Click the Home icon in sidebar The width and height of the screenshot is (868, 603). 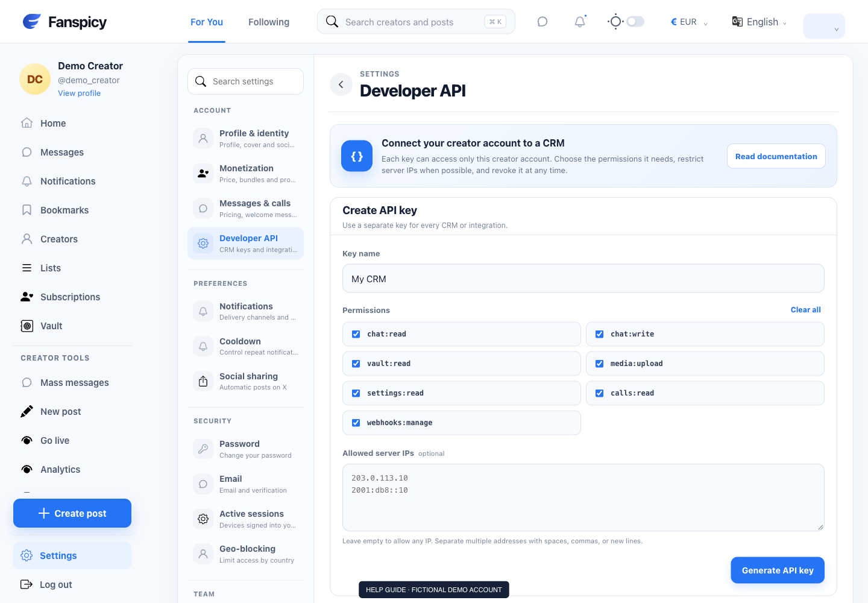(27, 123)
